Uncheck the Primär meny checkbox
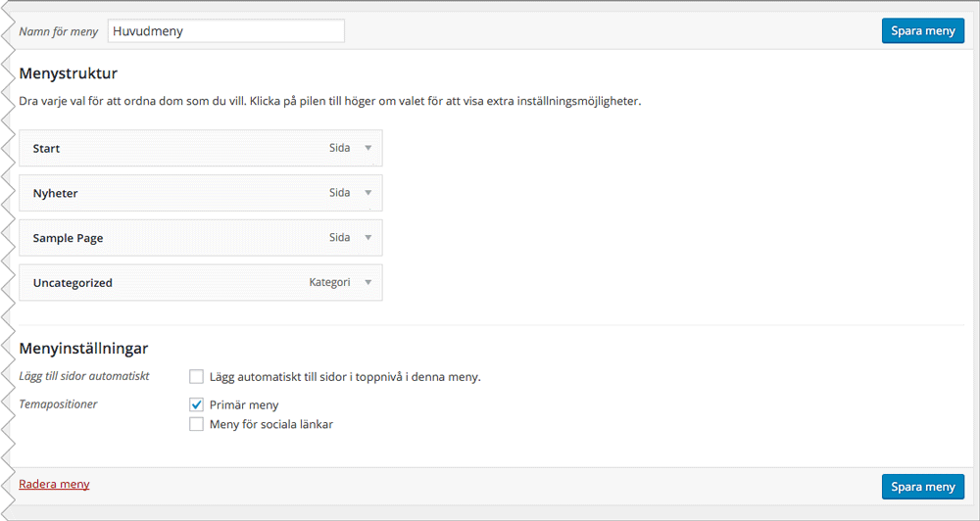The image size is (980, 521). [x=197, y=404]
